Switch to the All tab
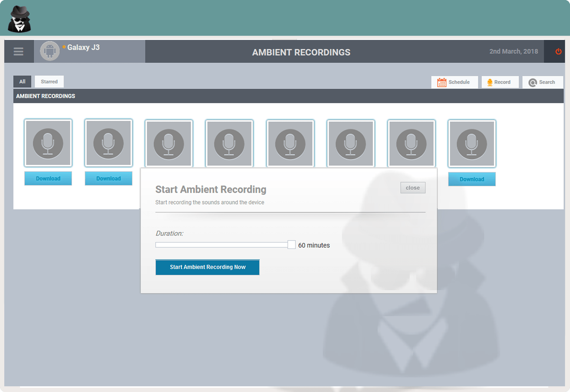This screenshot has height=392, width=570. (x=22, y=82)
